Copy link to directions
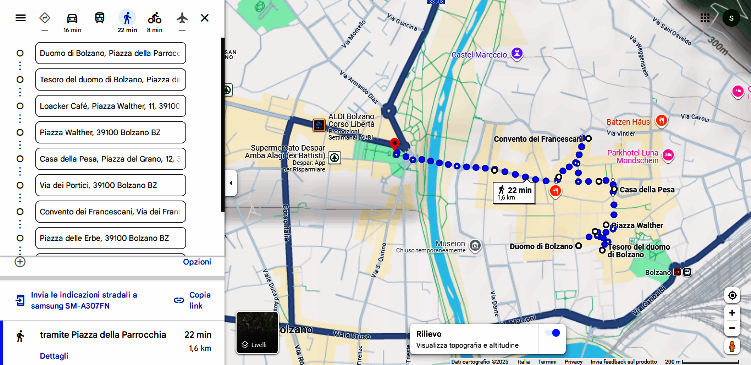 click(193, 300)
